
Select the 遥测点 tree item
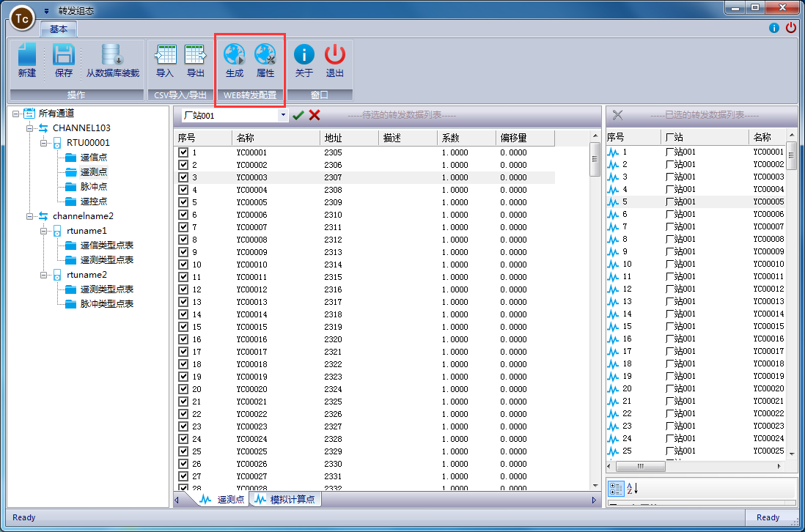(94, 172)
